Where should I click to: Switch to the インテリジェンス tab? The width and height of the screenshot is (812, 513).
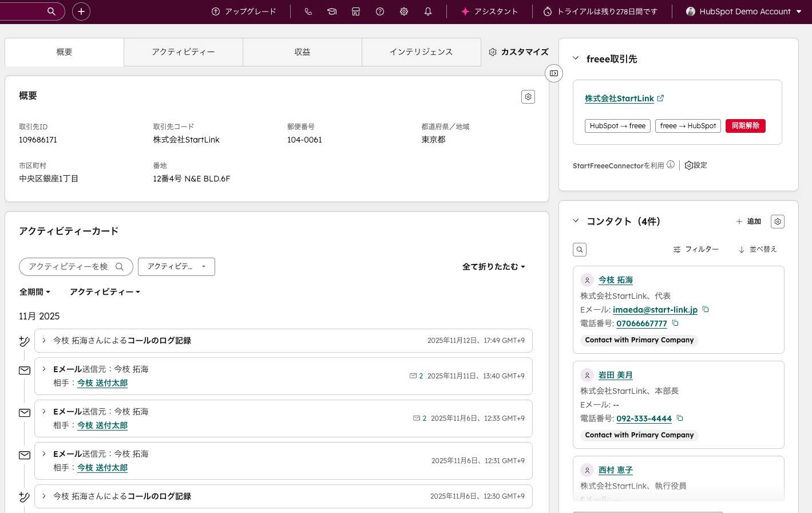[421, 52]
